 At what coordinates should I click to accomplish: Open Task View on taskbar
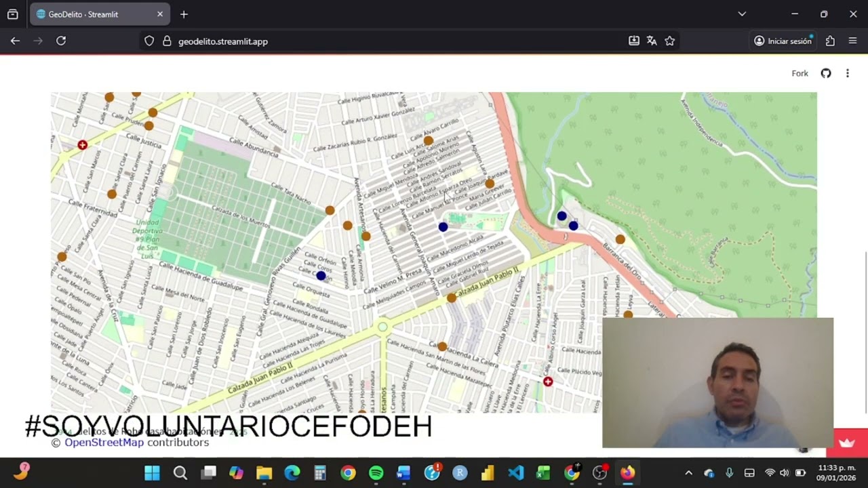click(x=209, y=472)
